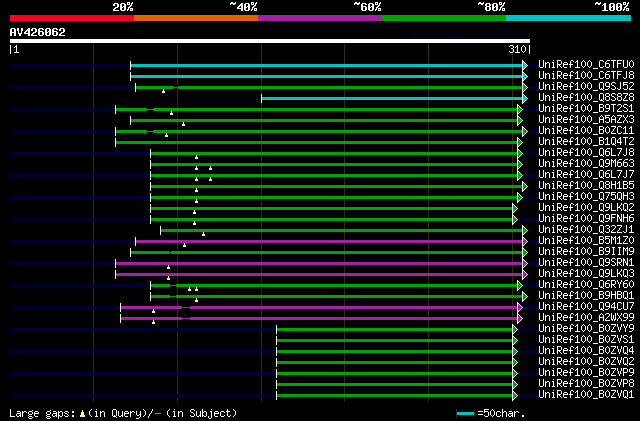Click the arrowhead ending the UniRef100_B0ZVQ1 bar

(515, 396)
